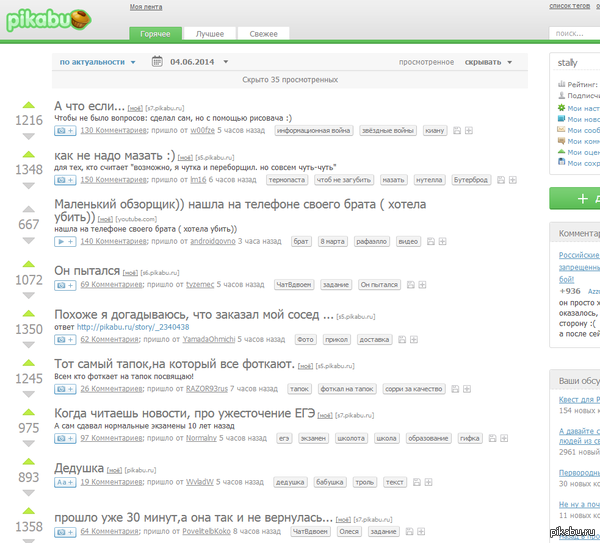This screenshot has height=543, width=600.
Task: Click the "звёздные войны" tag
Action: [388, 130]
